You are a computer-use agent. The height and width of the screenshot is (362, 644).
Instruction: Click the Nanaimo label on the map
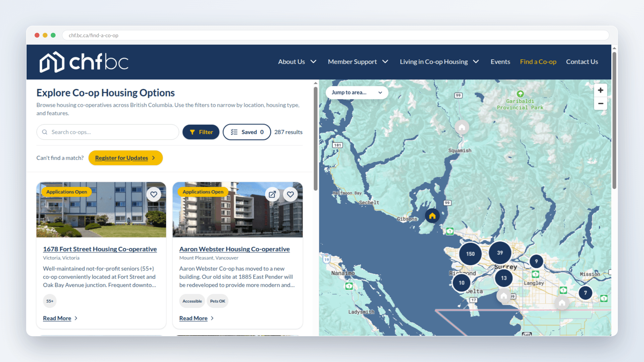tap(343, 273)
